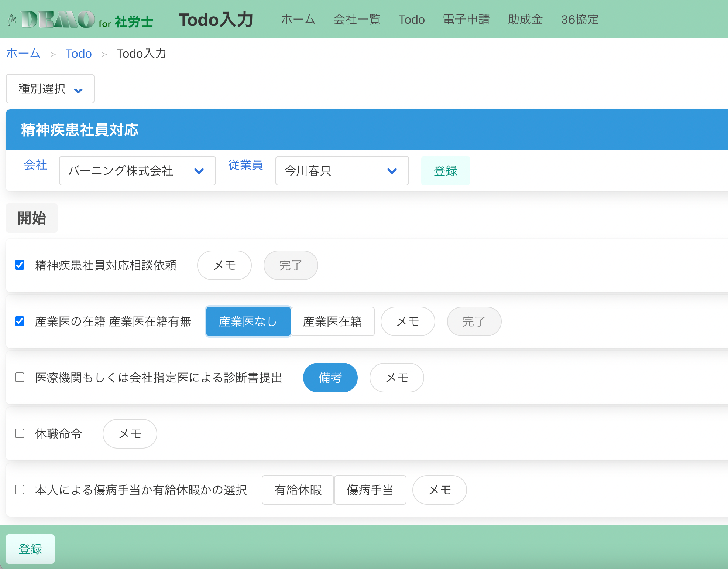Click the Todo breadcrumb link
This screenshot has height=569, width=728.
[x=78, y=54]
